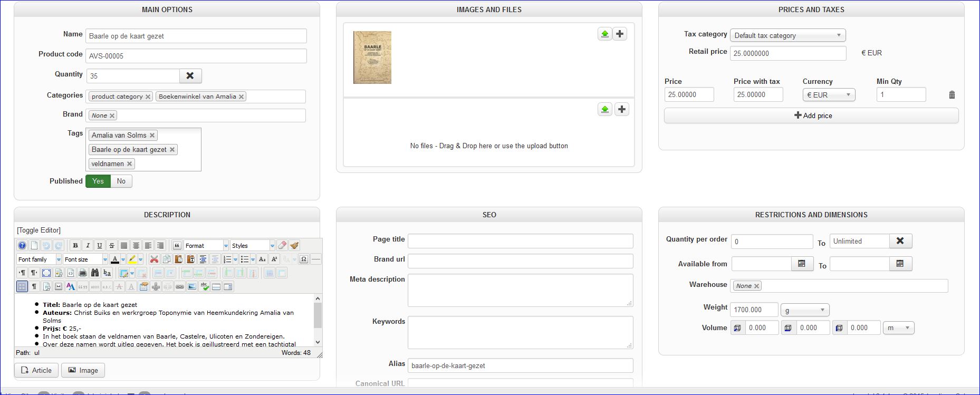The width and height of the screenshot is (980, 395).
Task: Upload an image using the images upload button
Action: (x=605, y=34)
